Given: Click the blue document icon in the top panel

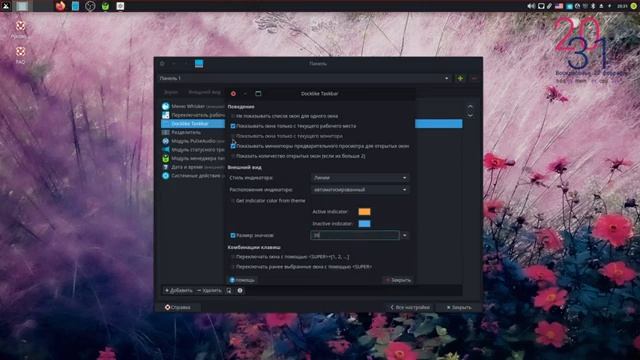Looking at the screenshot, I should click(75, 6).
